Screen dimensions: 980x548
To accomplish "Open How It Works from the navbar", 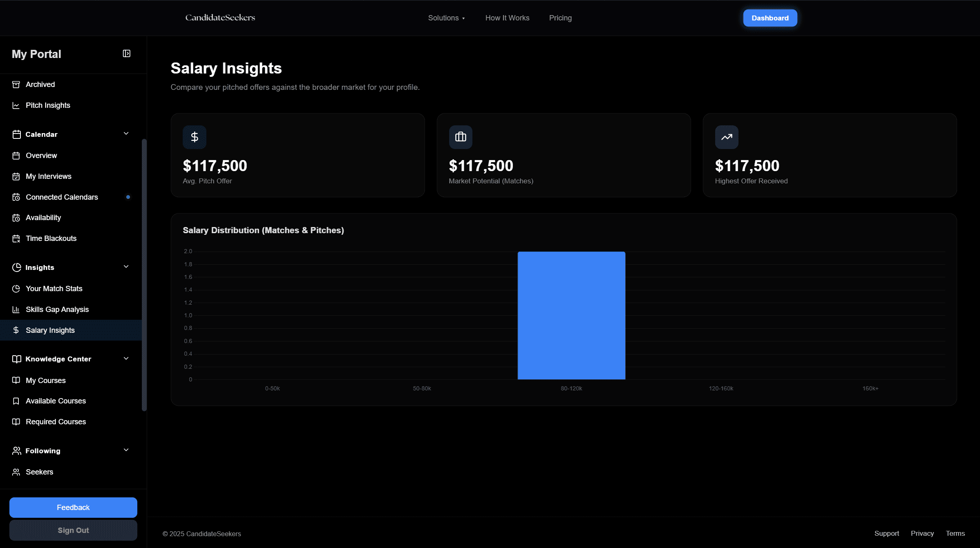I will click(x=507, y=18).
